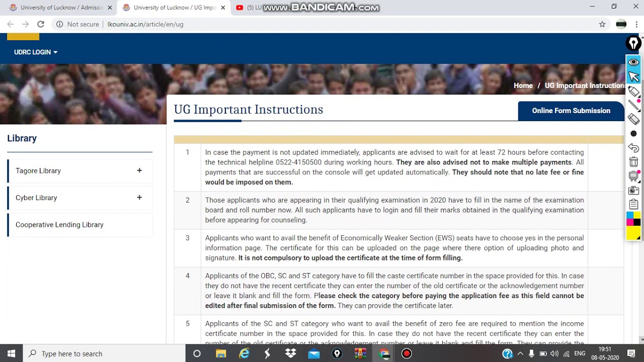This screenshot has width=644, height=362.
Task: View site info for Not secure
Action: tap(77, 24)
